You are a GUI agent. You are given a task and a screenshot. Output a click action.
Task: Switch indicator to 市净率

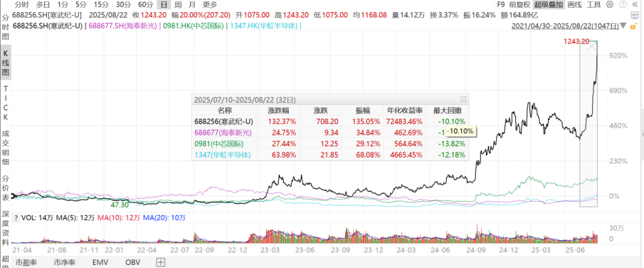(64, 262)
